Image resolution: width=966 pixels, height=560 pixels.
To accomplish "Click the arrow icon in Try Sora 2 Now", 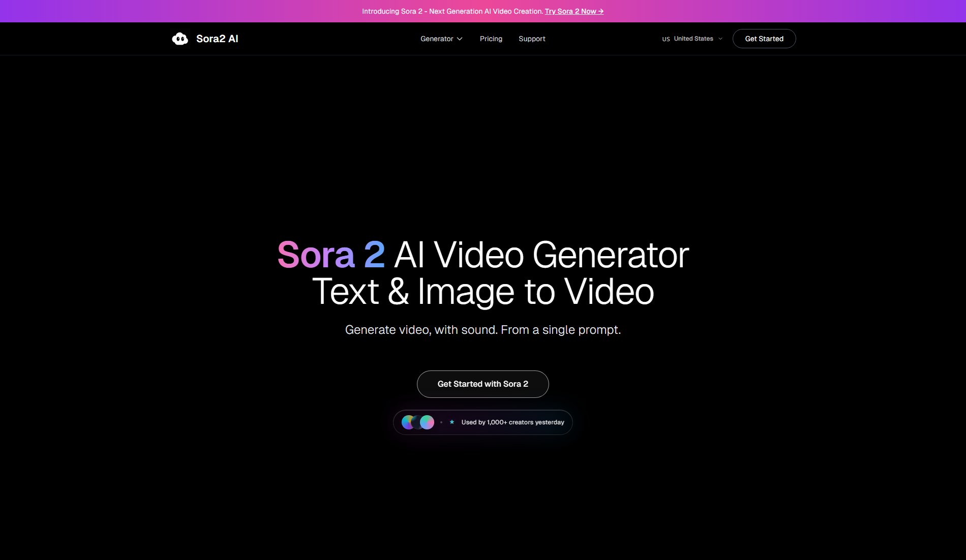I will 600,11.
